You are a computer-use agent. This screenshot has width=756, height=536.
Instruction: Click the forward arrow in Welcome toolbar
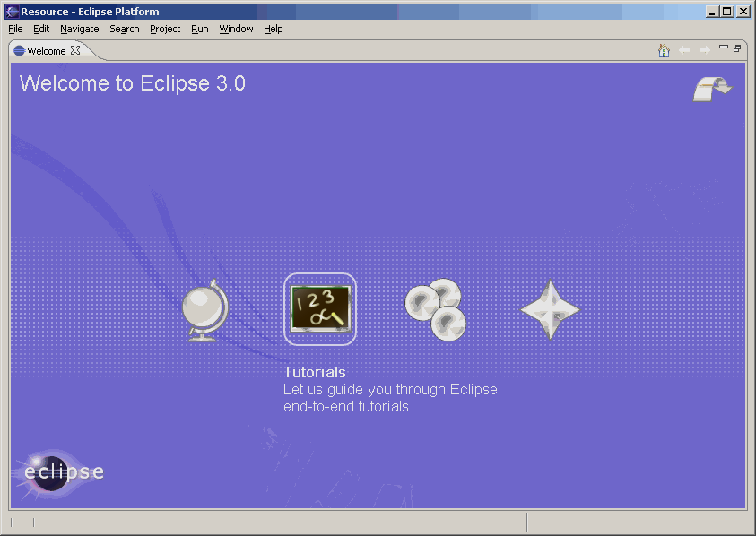tap(704, 50)
